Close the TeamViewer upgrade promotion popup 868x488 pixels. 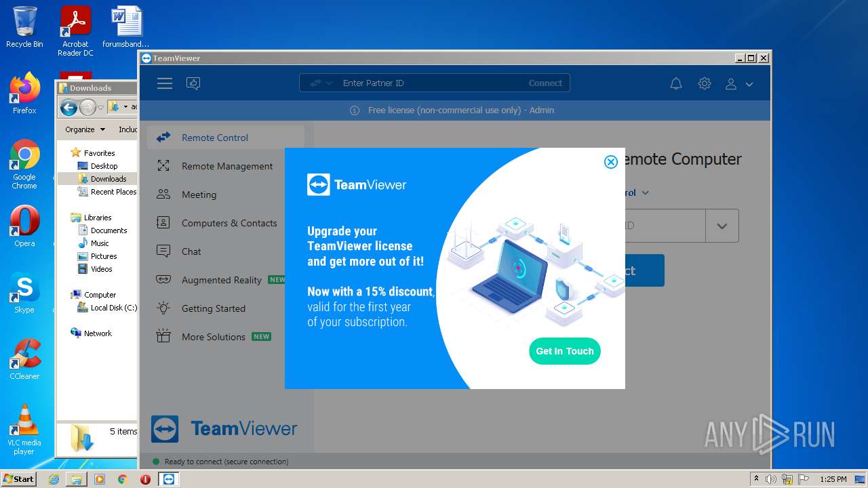click(x=611, y=161)
